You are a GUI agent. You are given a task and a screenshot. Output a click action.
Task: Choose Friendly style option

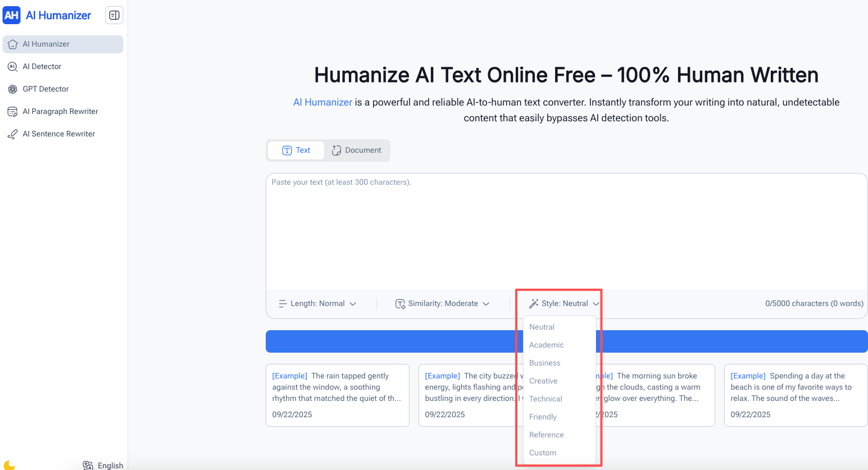point(560,417)
